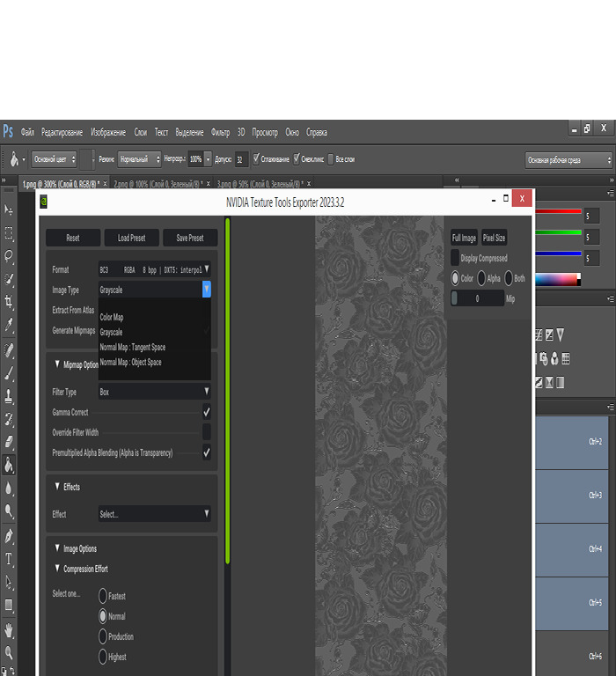This screenshot has height=676, width=616.
Task: Click the Save Preset button
Action: click(x=190, y=238)
